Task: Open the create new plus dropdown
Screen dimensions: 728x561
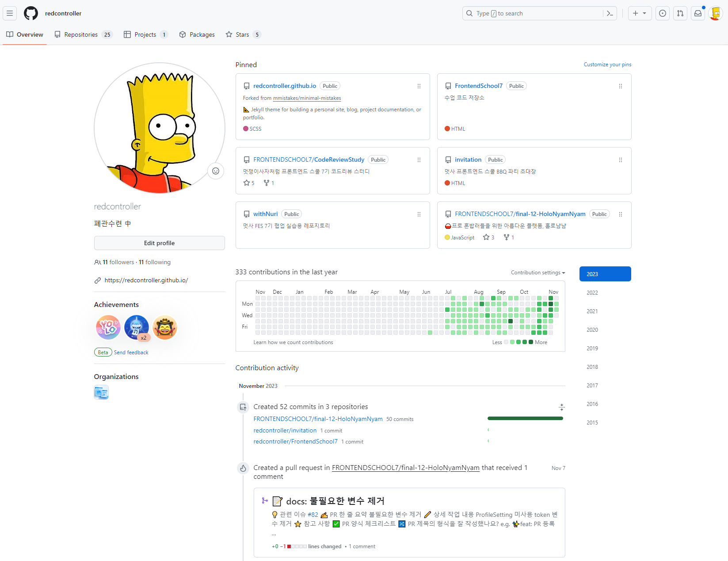Action: [x=640, y=13]
